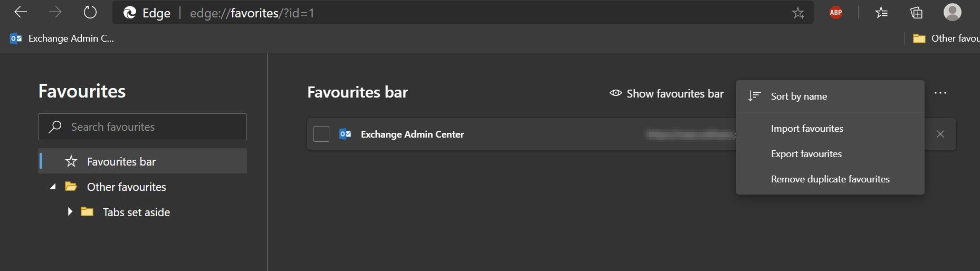This screenshot has height=271, width=980.
Task: Click the three-dots more options icon
Action: coord(940,93)
